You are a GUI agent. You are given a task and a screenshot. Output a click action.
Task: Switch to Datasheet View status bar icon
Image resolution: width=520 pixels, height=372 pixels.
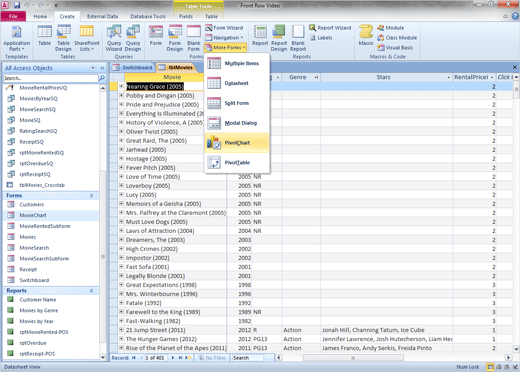coord(490,367)
